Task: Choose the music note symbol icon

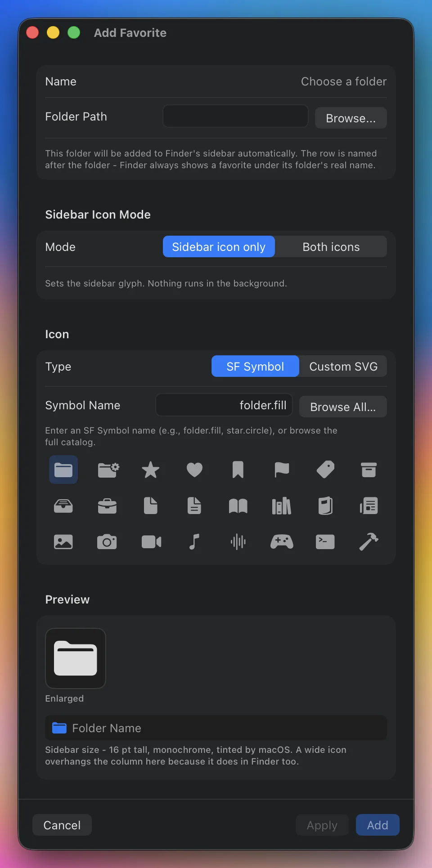Action: pyautogui.click(x=194, y=542)
